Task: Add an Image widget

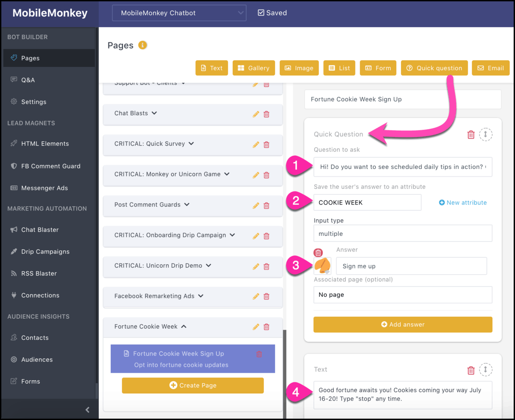Action: click(x=299, y=68)
